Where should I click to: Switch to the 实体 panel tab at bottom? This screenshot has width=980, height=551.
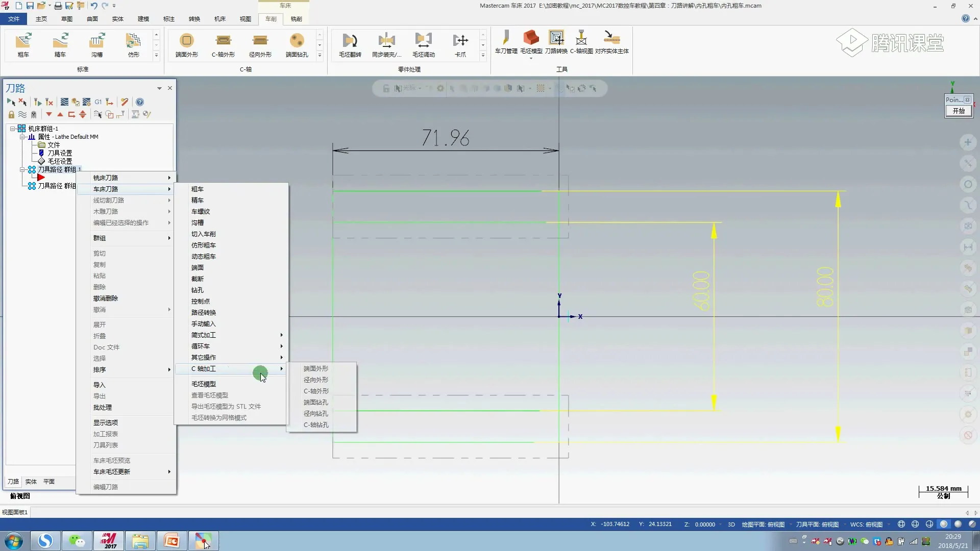click(31, 482)
